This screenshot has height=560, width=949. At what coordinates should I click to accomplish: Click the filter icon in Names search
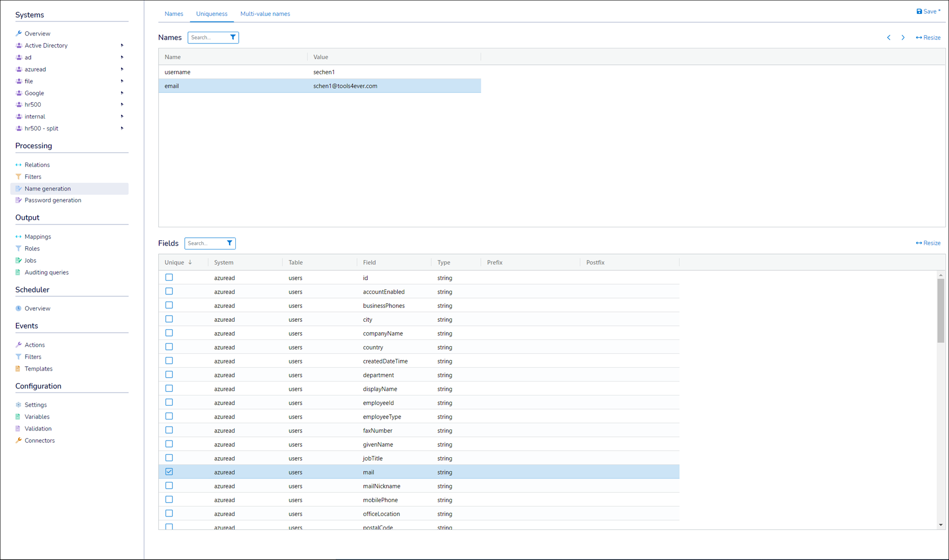click(x=233, y=38)
